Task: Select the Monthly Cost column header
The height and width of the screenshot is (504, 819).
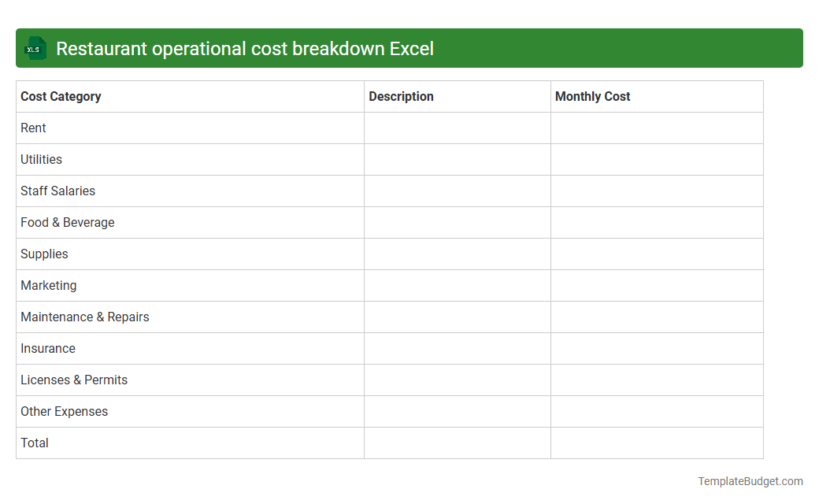Action: 592,96
